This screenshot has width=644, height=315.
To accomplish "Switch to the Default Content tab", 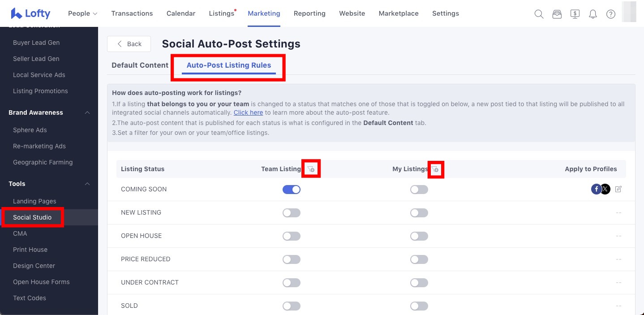I will pyautogui.click(x=140, y=65).
